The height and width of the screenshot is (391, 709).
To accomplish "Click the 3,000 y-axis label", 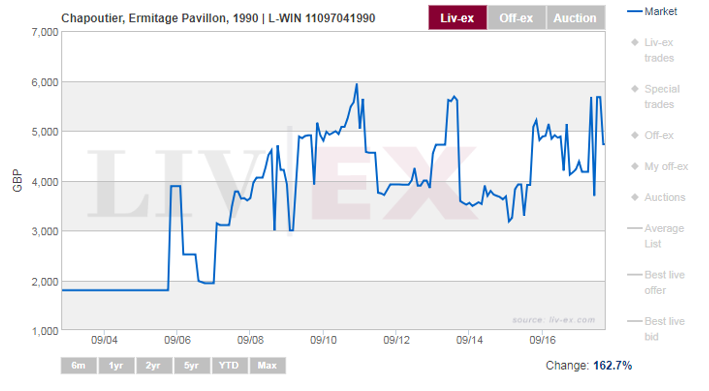I will click(x=45, y=231).
